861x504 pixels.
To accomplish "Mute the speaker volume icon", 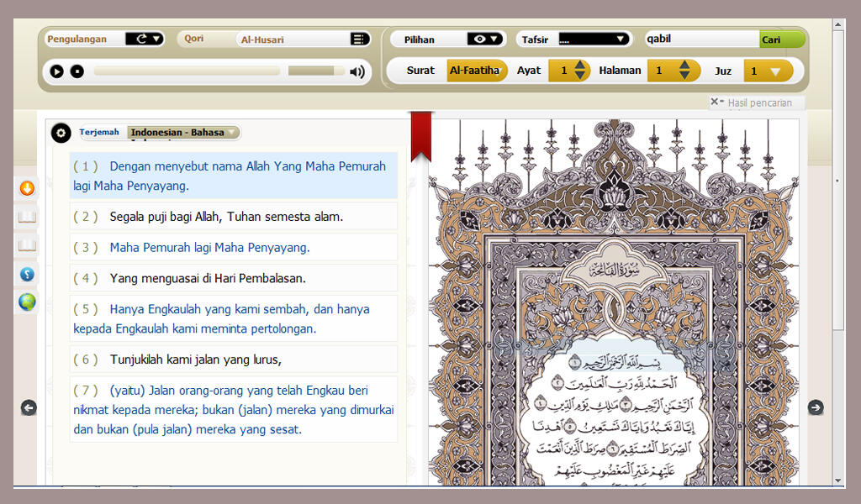I will click(x=357, y=71).
